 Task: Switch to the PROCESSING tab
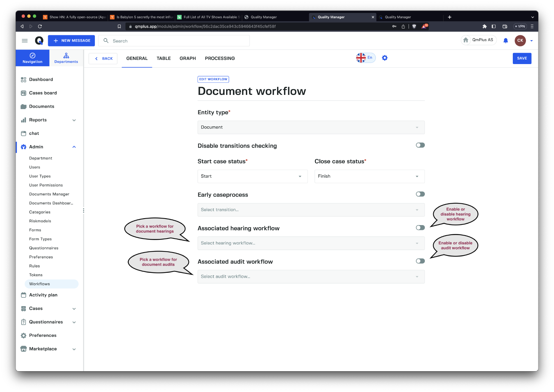tap(220, 59)
